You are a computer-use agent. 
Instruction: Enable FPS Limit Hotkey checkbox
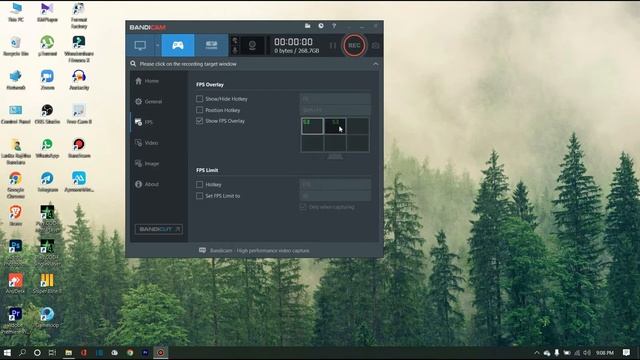(x=199, y=184)
